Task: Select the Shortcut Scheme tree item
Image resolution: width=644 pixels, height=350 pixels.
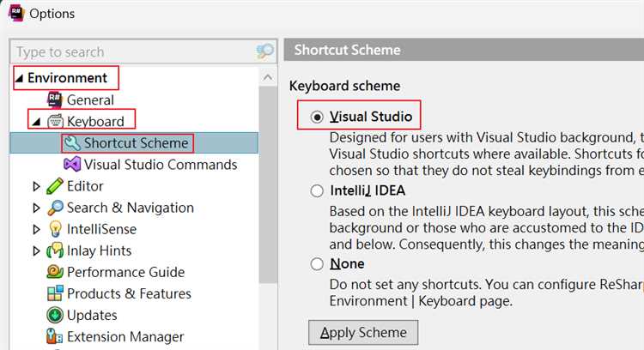Action: pyautogui.click(x=136, y=143)
